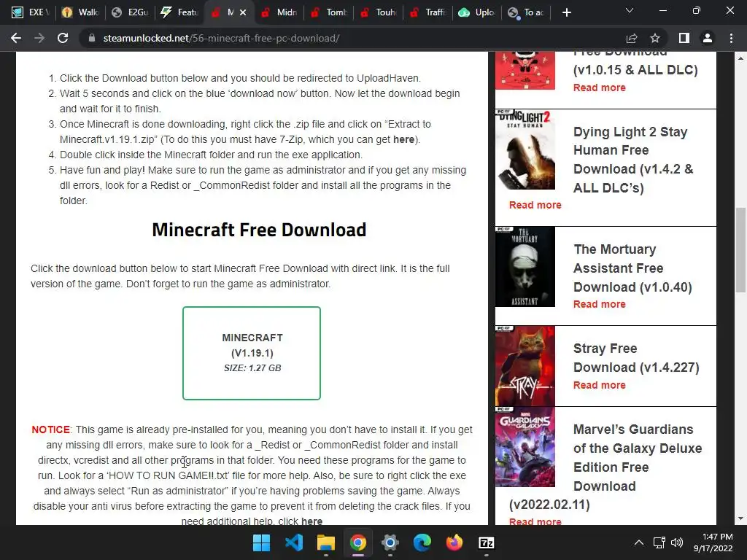Click the Chrome taskbar icon
This screenshot has width=747, height=560.
pos(357,542)
